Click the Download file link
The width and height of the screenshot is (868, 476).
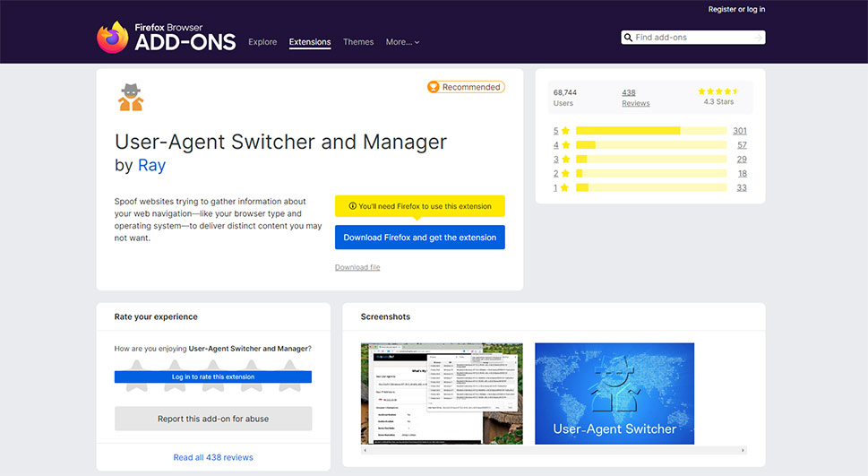point(357,267)
